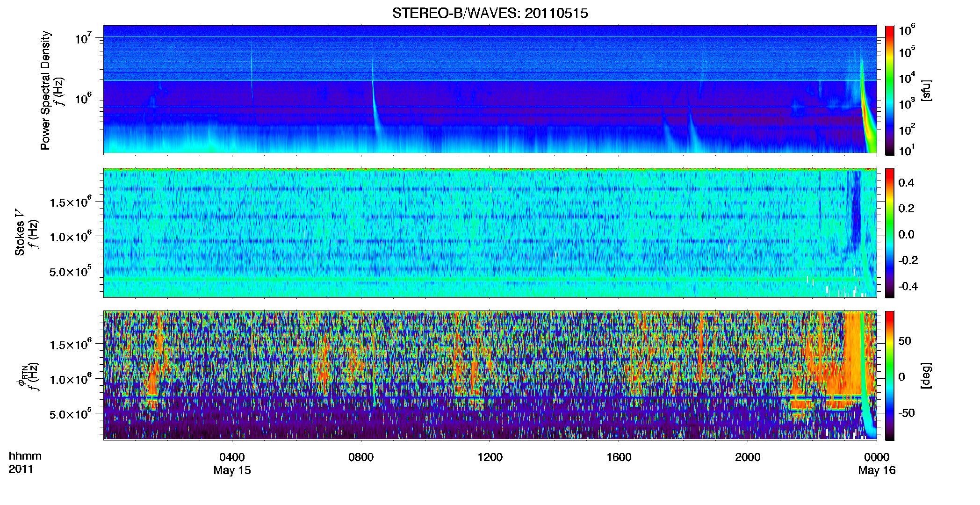Click the -0.4 Stokes colorbar value
This screenshot has width=980, height=505.
pyautogui.click(x=908, y=286)
